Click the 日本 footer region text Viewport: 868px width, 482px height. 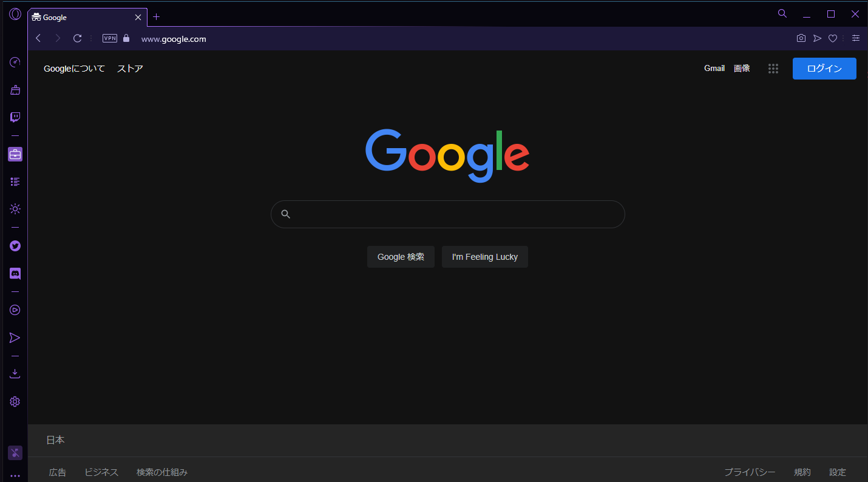pos(55,440)
